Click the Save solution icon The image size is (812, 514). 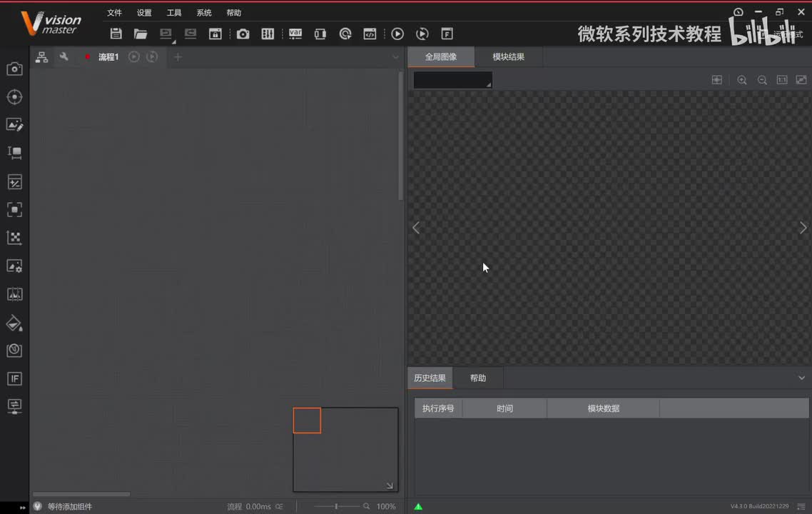[x=116, y=34]
